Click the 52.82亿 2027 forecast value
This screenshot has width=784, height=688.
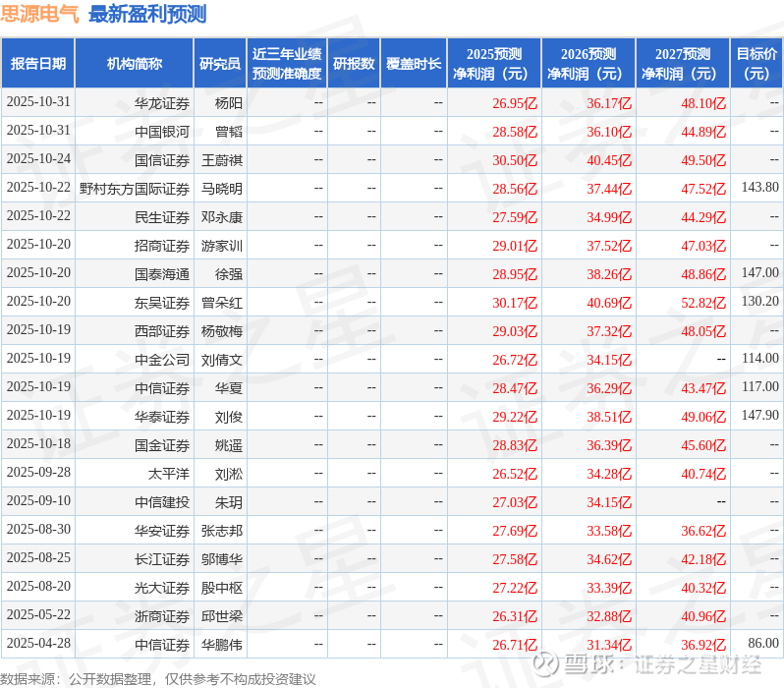pyautogui.click(x=703, y=304)
